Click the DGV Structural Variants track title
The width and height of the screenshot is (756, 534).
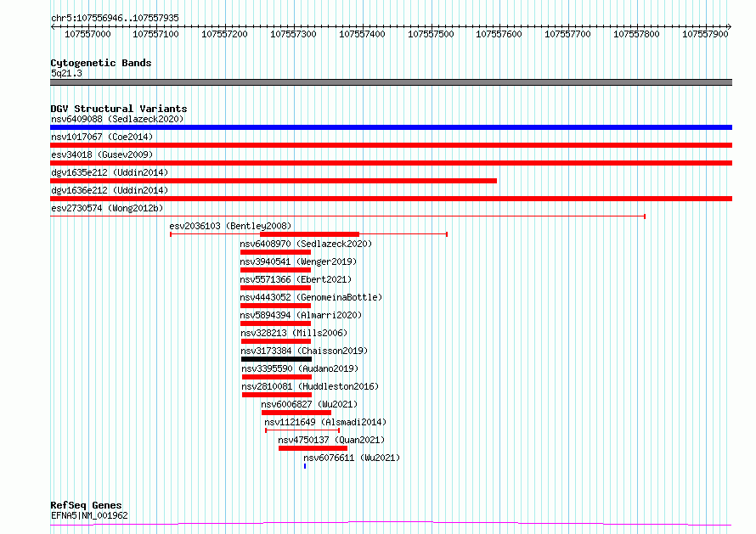pos(119,109)
